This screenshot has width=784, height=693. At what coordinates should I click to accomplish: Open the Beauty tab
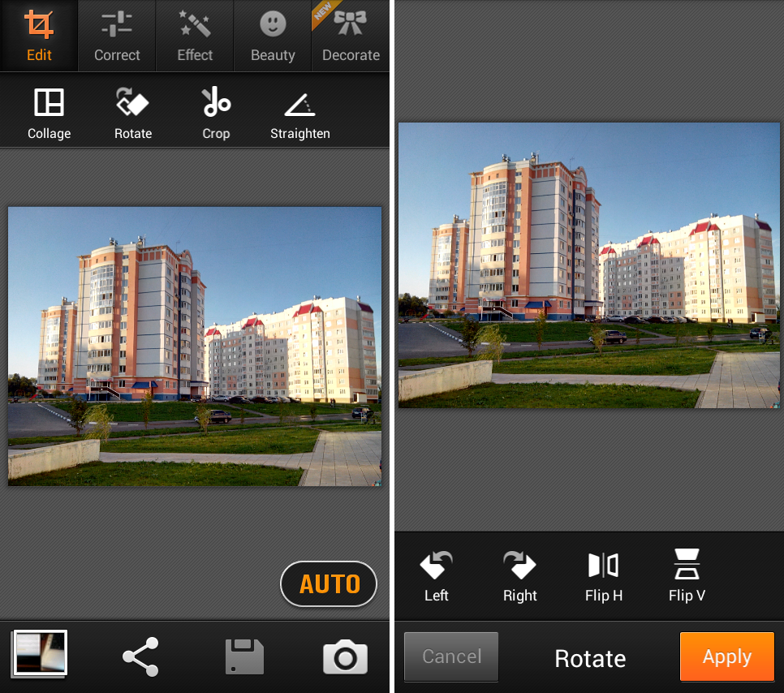coord(273,36)
